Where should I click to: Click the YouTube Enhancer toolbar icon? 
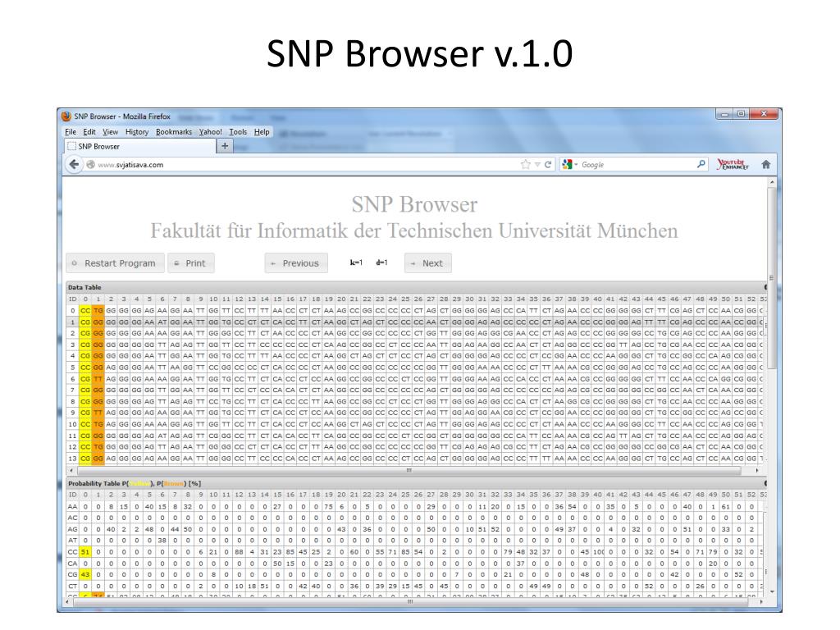(733, 164)
